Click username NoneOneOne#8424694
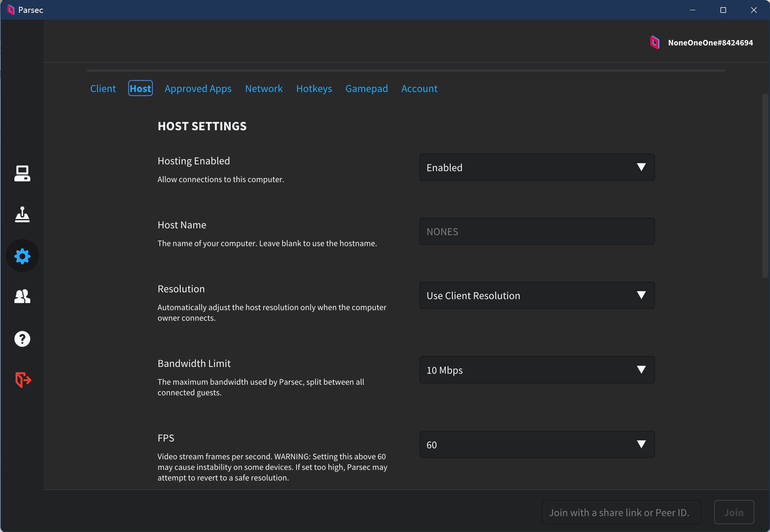The width and height of the screenshot is (770, 532). tap(710, 43)
